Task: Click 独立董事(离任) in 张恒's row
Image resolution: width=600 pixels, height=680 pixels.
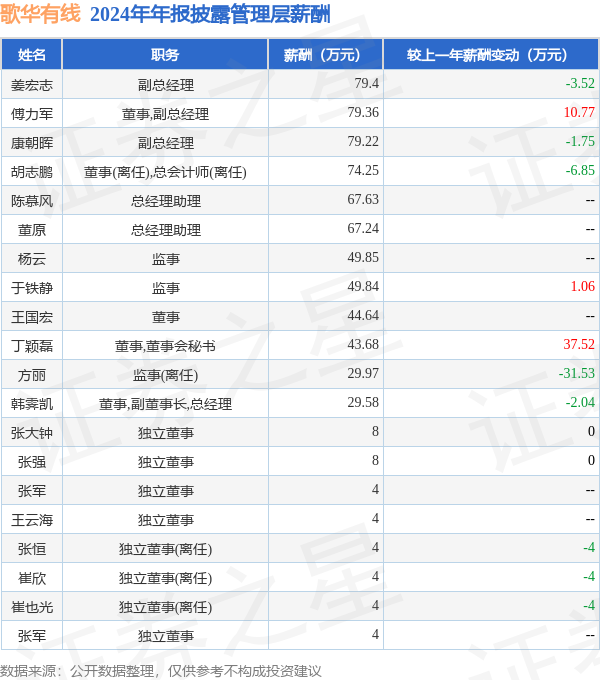Action: (165, 549)
